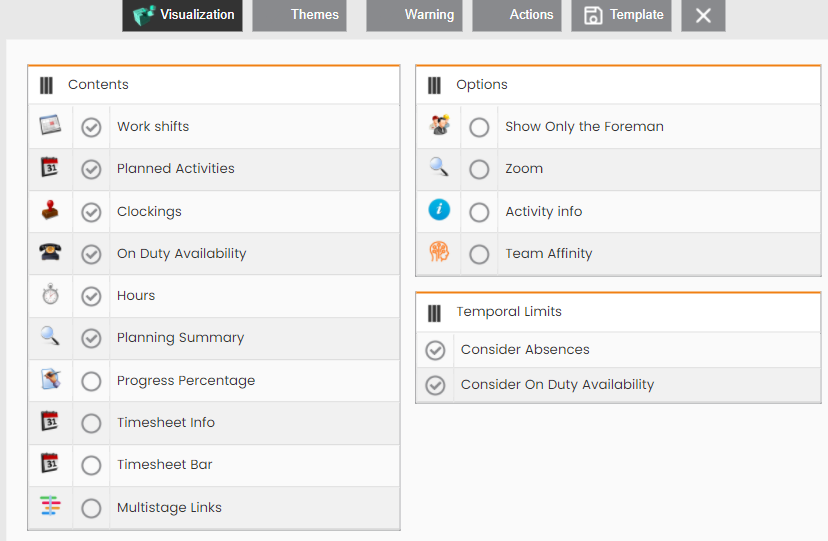Click the Progress Percentage icon
The width and height of the screenshot is (828, 541).
pos(51,379)
